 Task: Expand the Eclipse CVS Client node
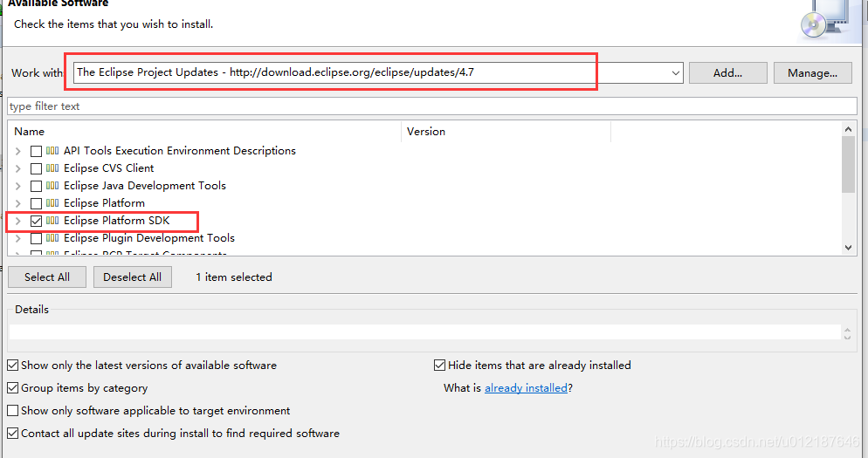(18, 168)
